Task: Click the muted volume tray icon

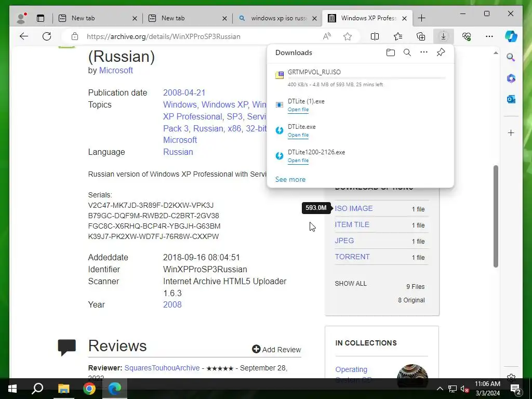Action: 464,389
